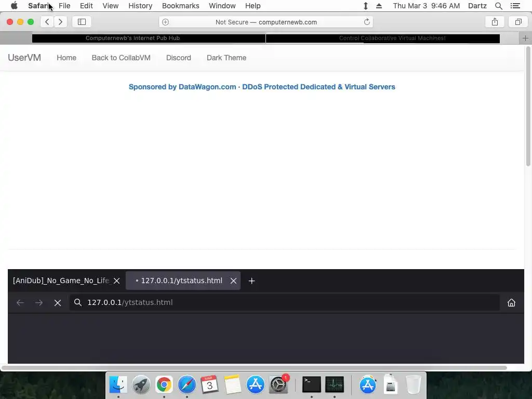Click the VM browser home icon
Image resolution: width=532 pixels, height=399 pixels.
pos(511,302)
